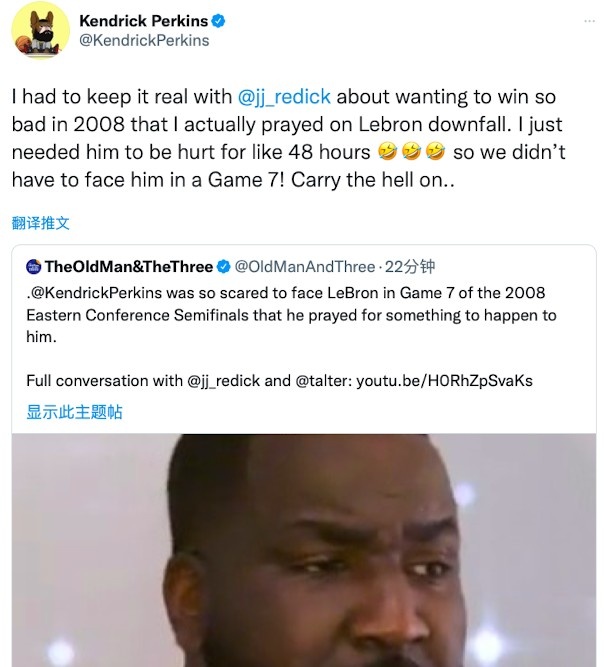Click TheOldMan&TheThree small avatar icon
This screenshot has width=605, height=667.
34,267
